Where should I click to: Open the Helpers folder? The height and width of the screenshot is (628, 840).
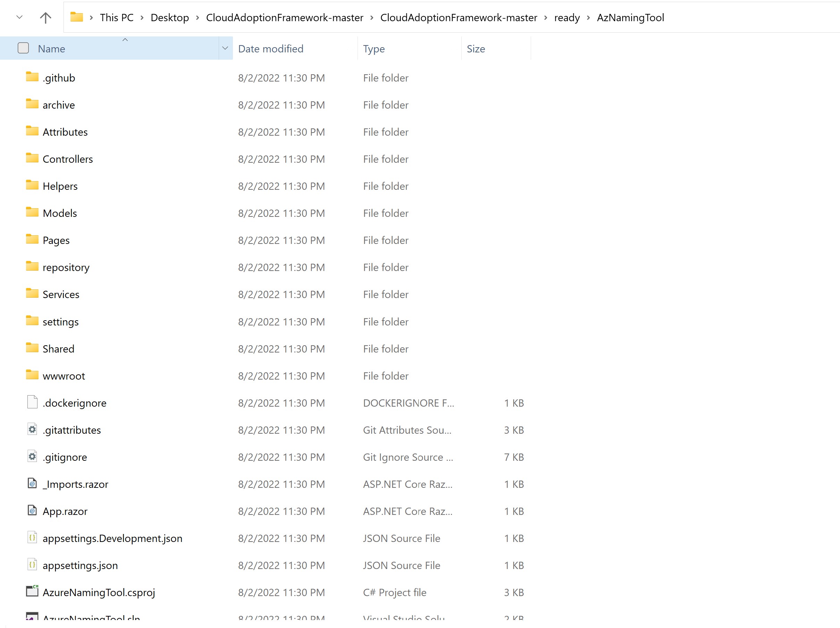pyautogui.click(x=60, y=185)
